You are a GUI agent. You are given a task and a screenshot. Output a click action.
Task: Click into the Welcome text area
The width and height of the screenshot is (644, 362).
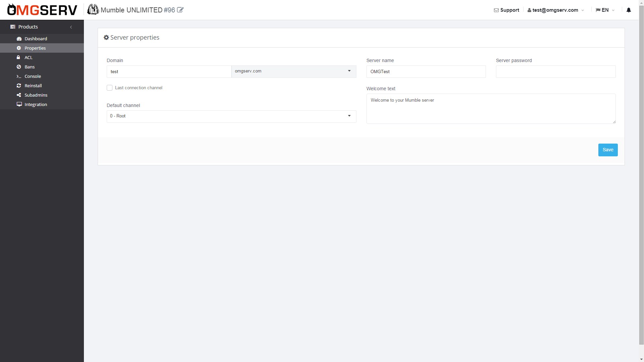click(491, 109)
